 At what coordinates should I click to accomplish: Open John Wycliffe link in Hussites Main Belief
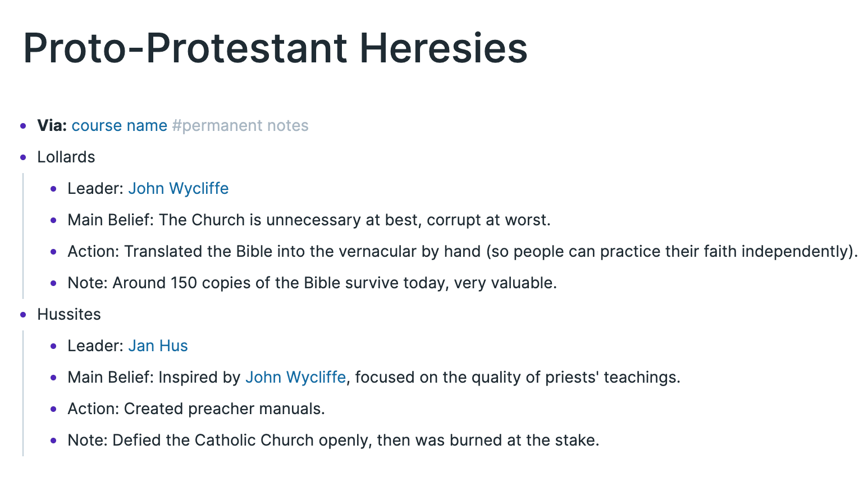296,377
